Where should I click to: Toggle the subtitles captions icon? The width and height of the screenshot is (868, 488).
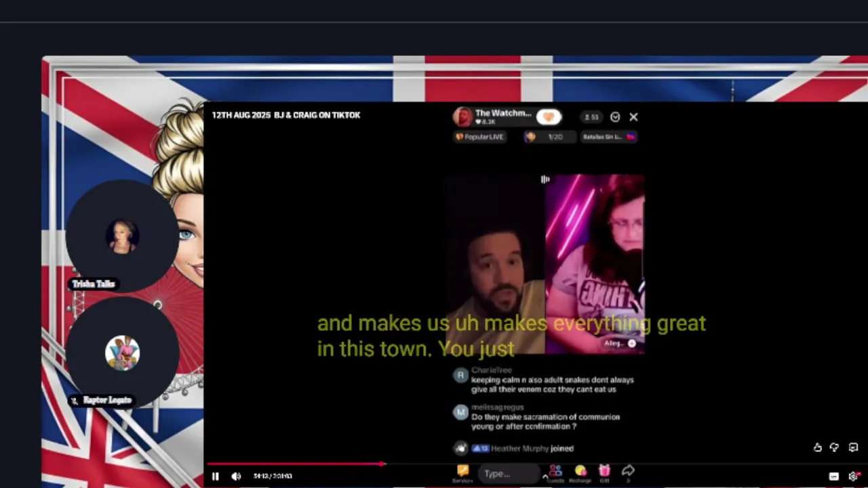(834, 476)
